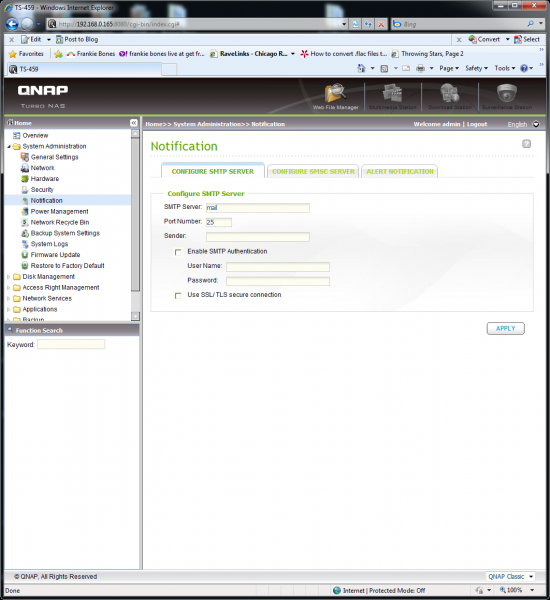
Task: Click the Sender input field
Action: tap(258, 237)
